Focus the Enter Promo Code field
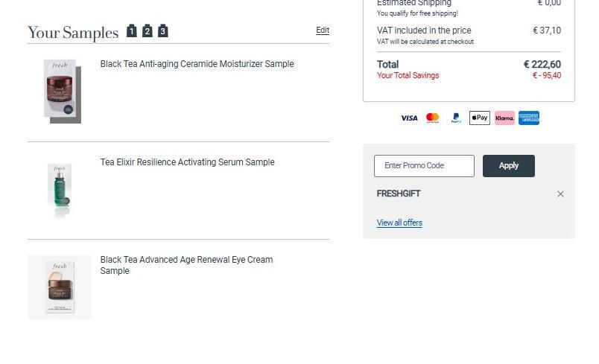This screenshot has width=599, height=364. 425,166
